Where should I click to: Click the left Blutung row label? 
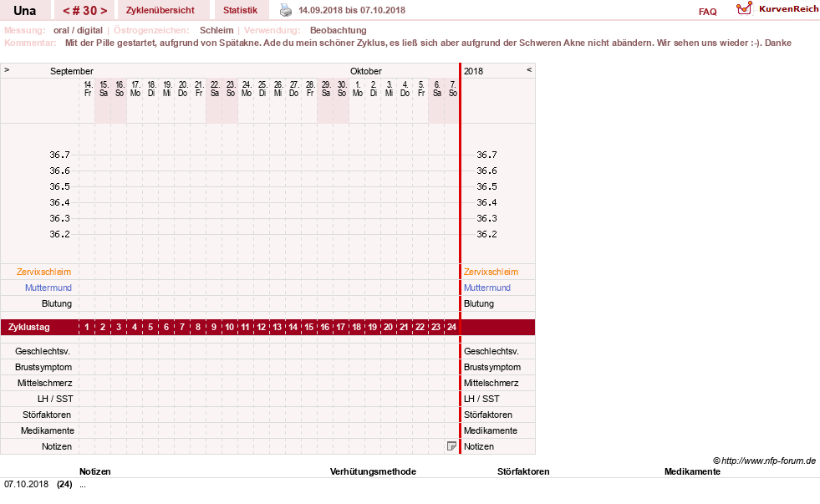[57, 303]
